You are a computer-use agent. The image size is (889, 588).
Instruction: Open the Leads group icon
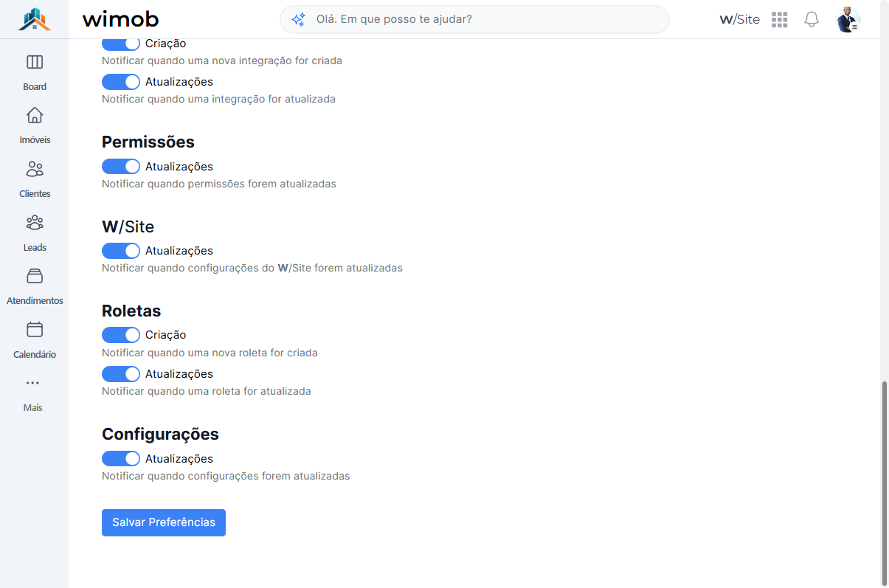[x=35, y=222]
